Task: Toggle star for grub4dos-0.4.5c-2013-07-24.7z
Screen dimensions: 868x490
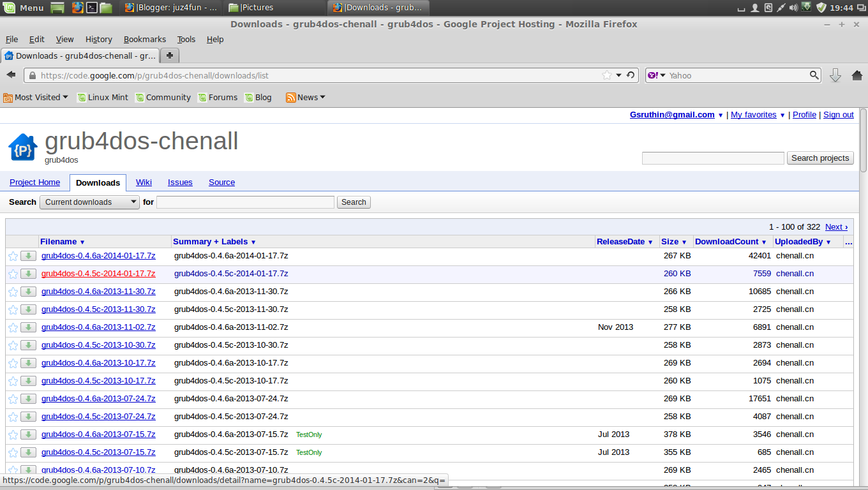Action: click(x=13, y=417)
